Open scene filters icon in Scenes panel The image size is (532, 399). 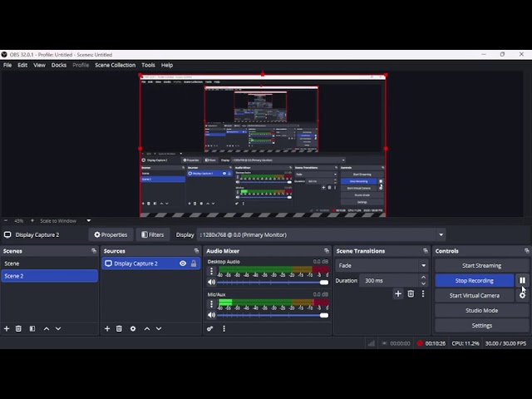click(x=32, y=328)
